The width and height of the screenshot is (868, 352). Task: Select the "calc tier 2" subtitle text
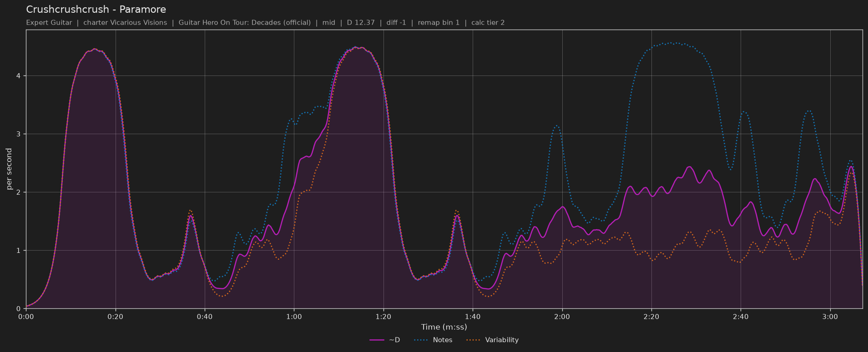pyautogui.click(x=488, y=23)
